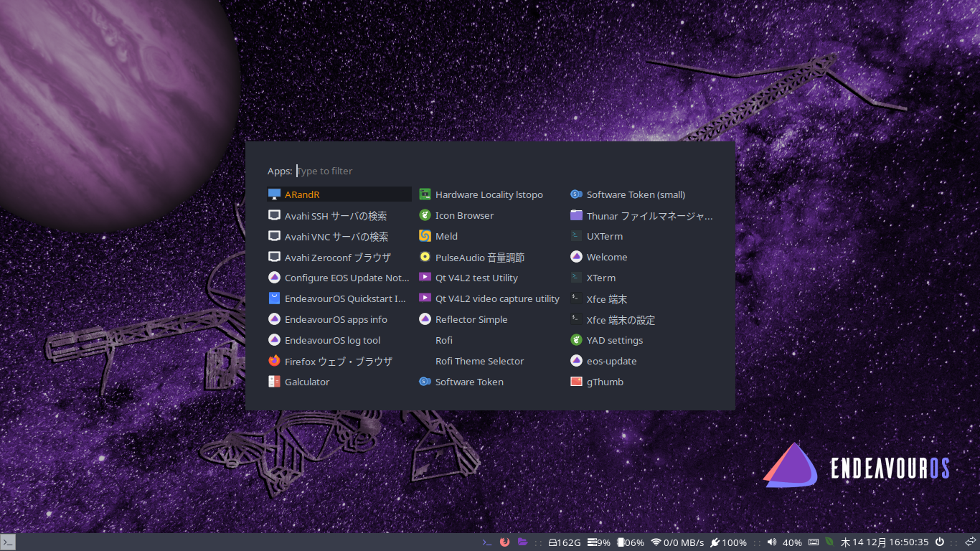Viewport: 980px width, 551px height.
Task: Open Avahi SSH サーバの検索 entry
Action: point(339,215)
